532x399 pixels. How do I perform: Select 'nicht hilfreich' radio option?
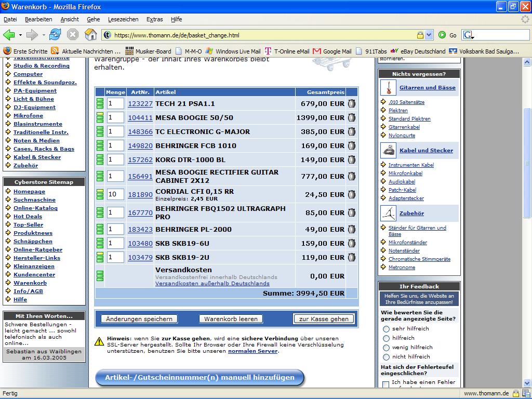point(386,357)
